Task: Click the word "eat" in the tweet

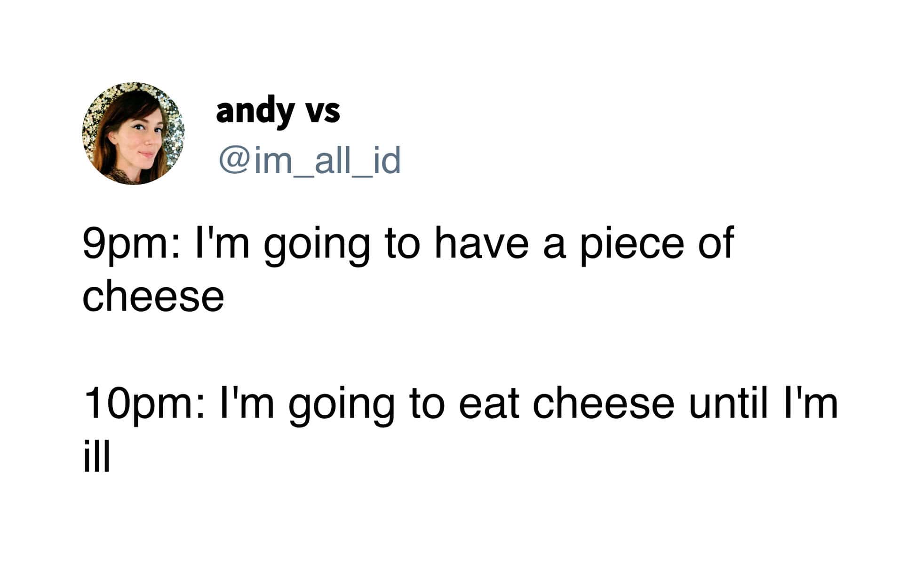Action: pyautogui.click(x=489, y=404)
